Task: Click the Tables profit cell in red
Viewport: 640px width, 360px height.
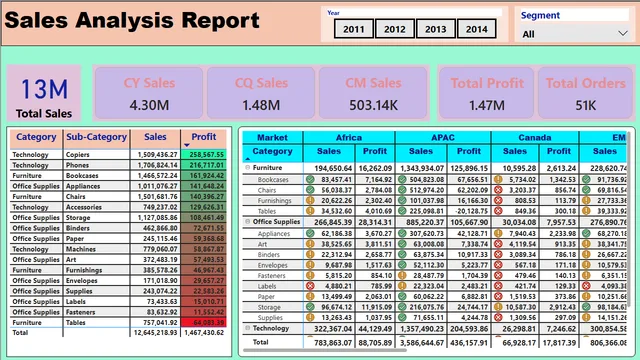Action: point(203,322)
